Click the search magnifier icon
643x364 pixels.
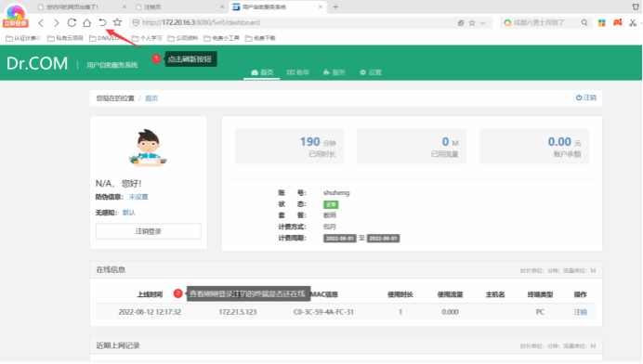(x=584, y=22)
